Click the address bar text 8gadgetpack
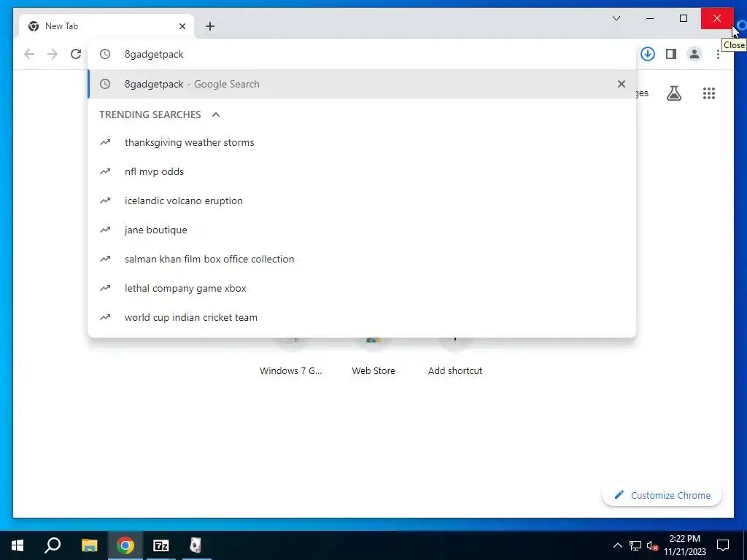The width and height of the screenshot is (747, 560). point(154,54)
